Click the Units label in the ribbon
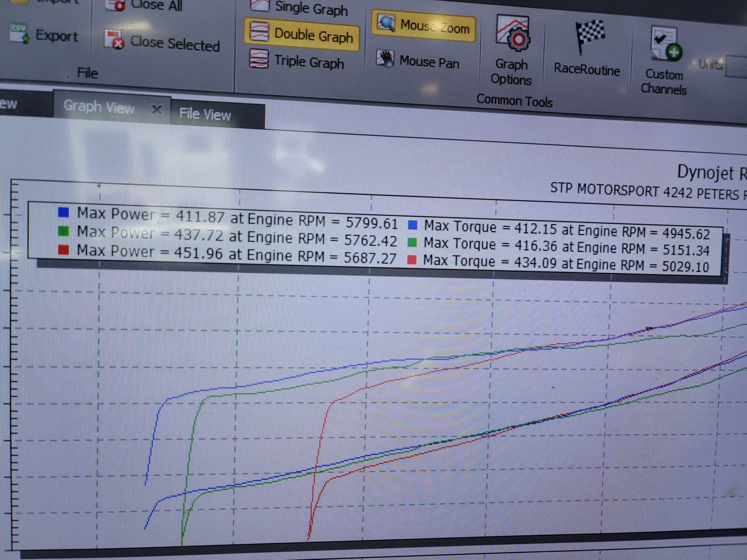 click(x=711, y=64)
